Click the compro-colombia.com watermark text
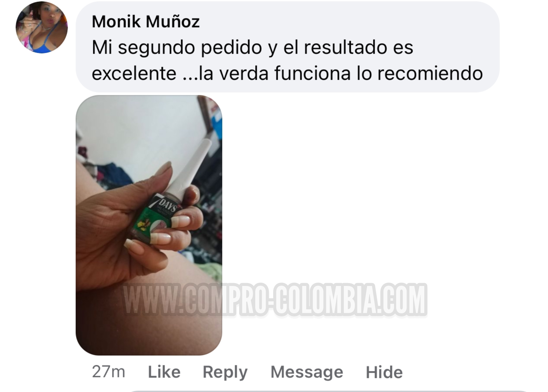Screen dimensions: 548x392 coord(275,299)
